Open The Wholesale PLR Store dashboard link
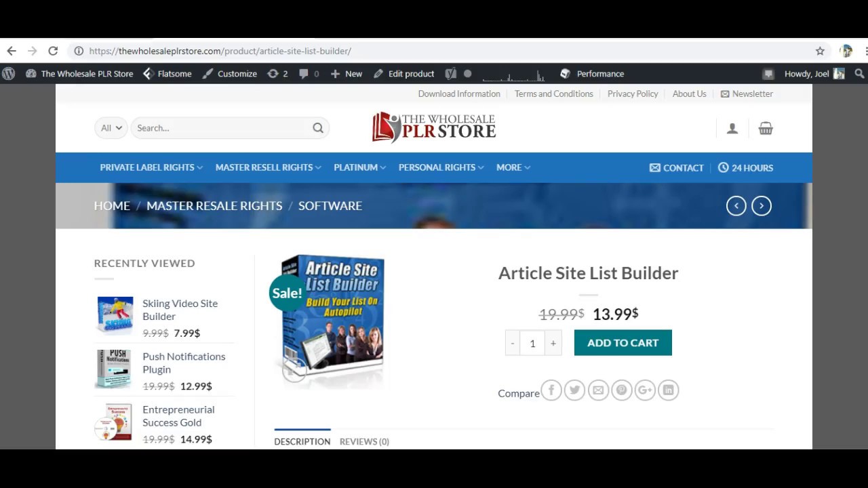The height and width of the screenshot is (488, 868). 79,74
